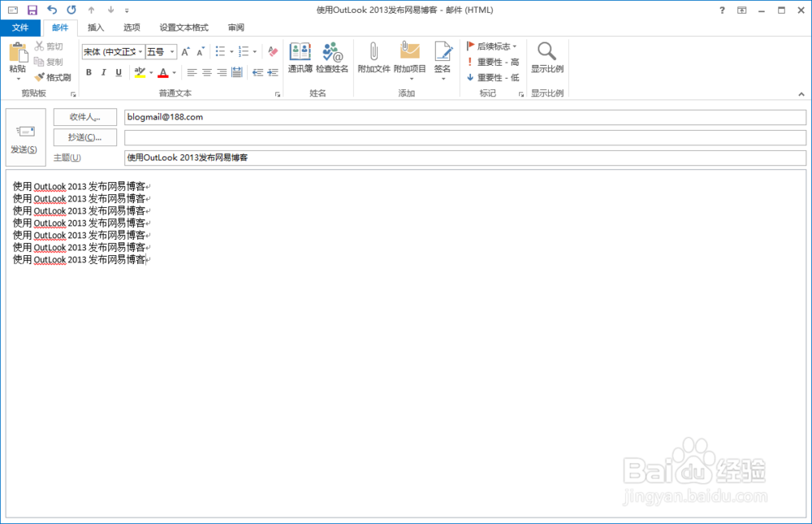Click the Save icon in quick access toolbar

pos(32,10)
